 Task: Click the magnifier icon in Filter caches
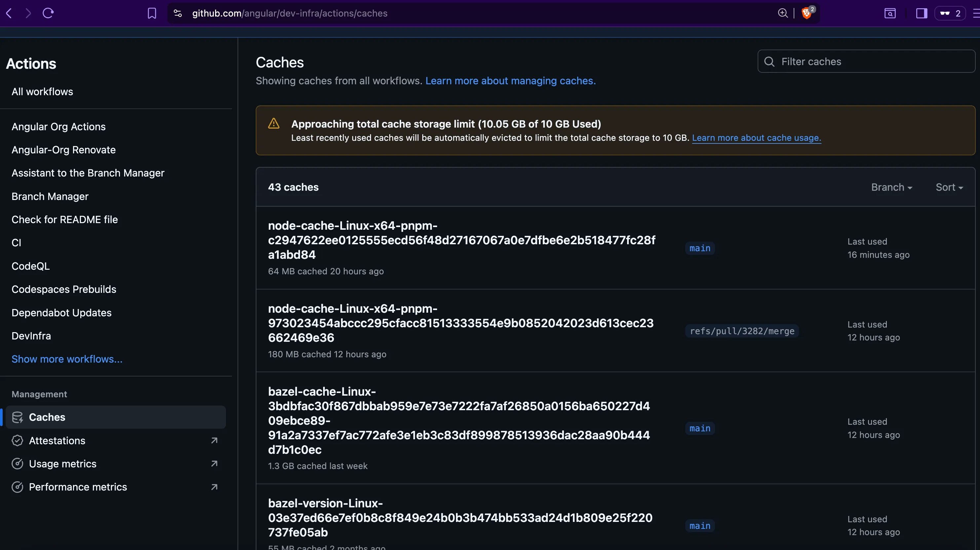769,61
